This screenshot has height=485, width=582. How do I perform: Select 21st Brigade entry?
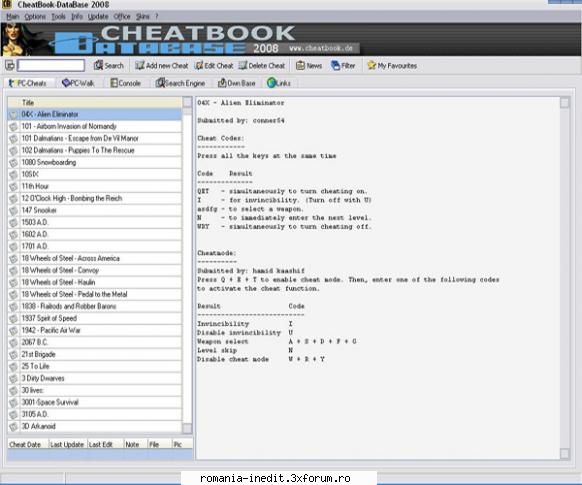[x=95, y=354]
